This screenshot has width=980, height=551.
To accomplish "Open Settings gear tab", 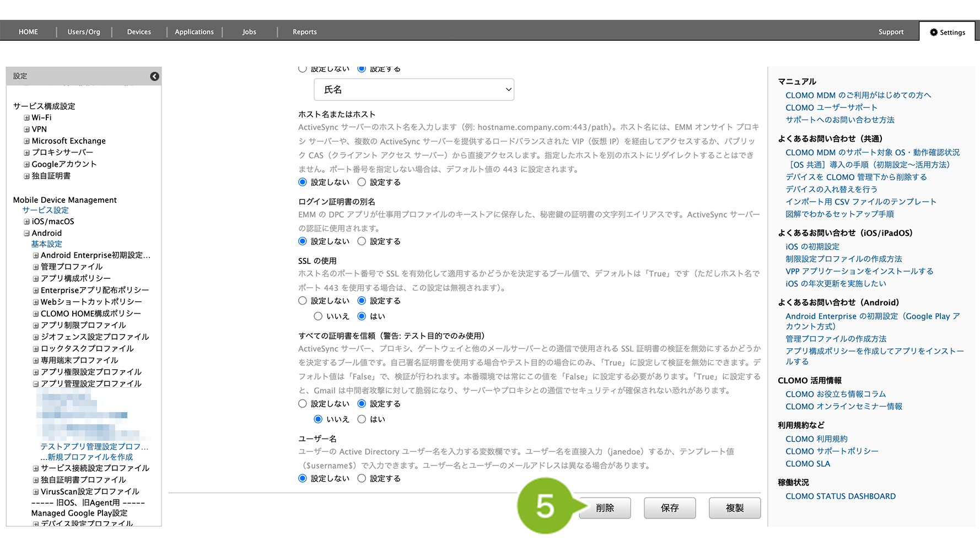I will coord(947,32).
